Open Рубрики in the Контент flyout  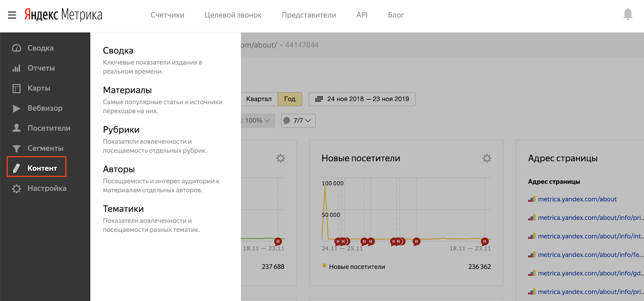tap(121, 130)
